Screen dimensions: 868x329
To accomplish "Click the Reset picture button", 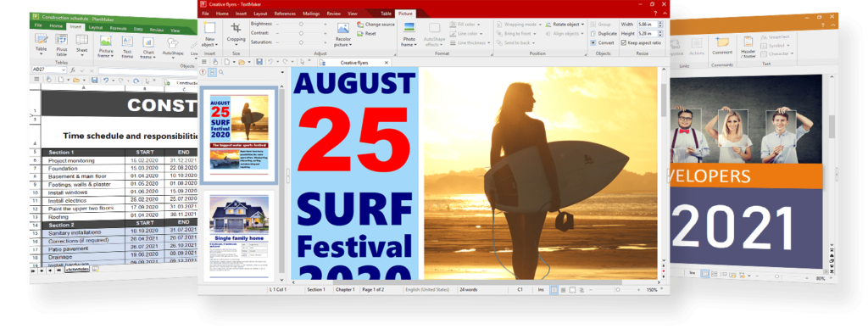I will tap(366, 34).
